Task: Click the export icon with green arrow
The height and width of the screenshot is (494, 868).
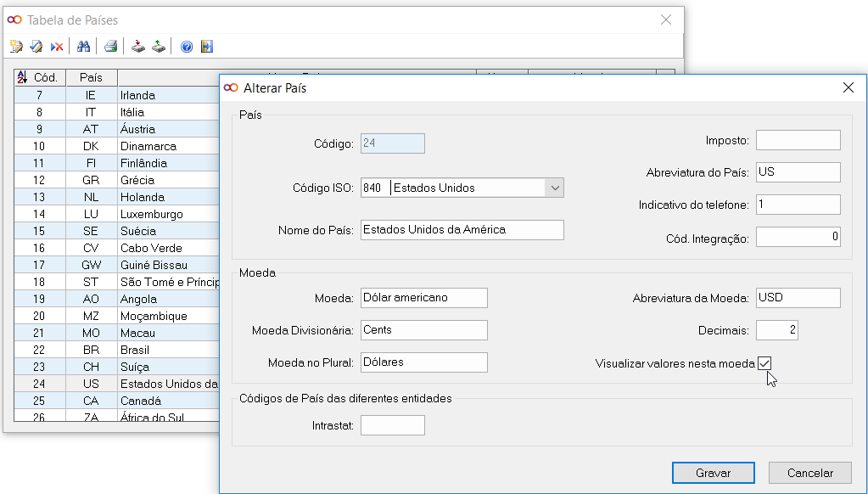Action: (x=159, y=47)
